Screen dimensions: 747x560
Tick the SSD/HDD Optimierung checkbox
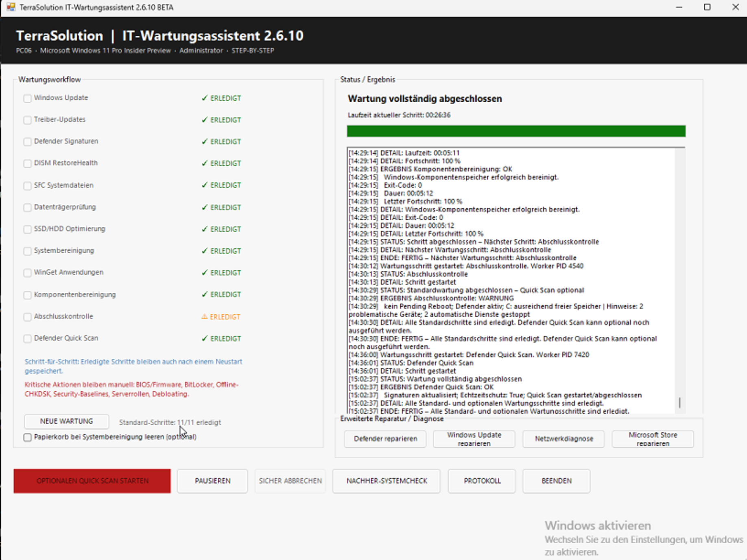pos(27,229)
